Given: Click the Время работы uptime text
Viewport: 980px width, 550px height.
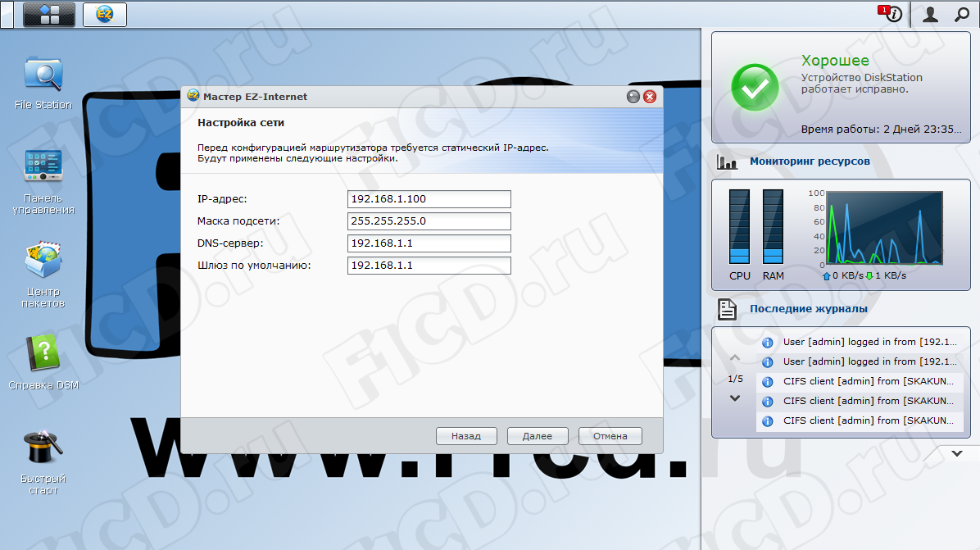Looking at the screenshot, I should tap(881, 130).
